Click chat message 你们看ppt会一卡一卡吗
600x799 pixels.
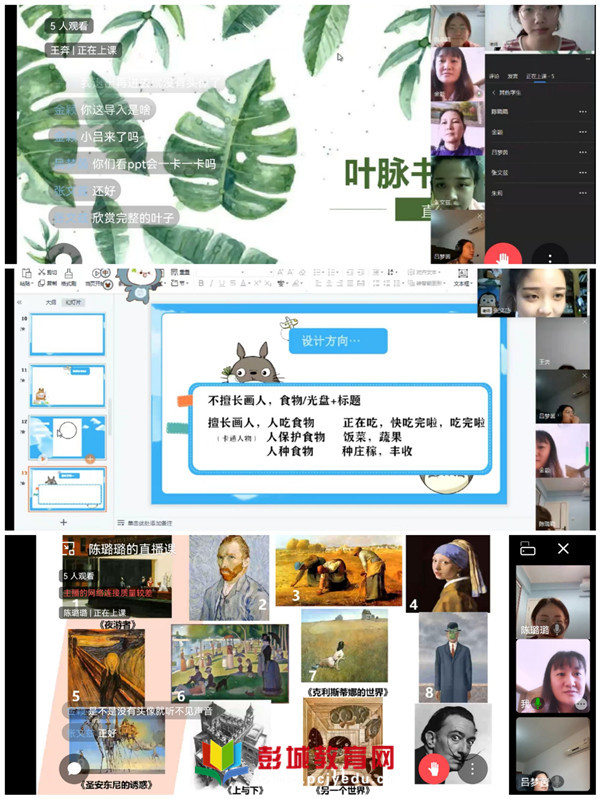(135, 164)
